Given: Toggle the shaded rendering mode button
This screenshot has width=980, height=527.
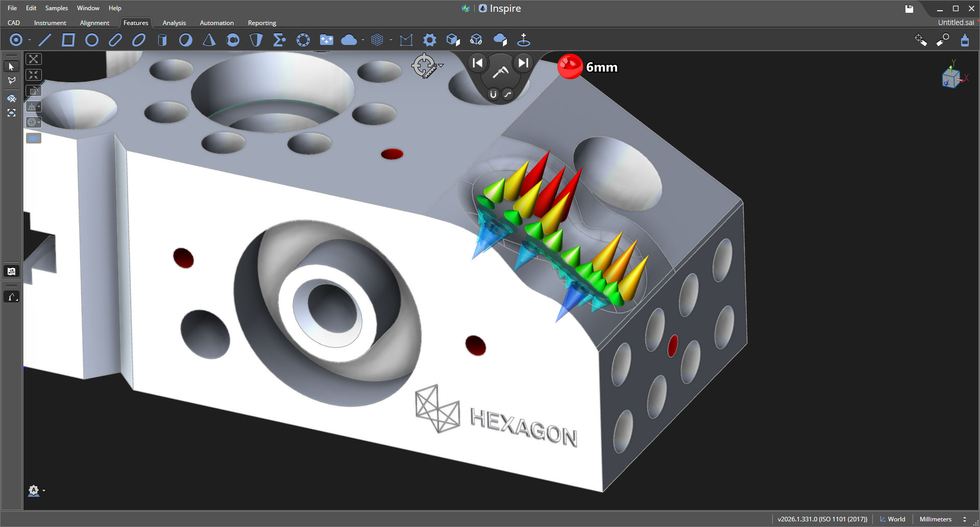Looking at the screenshot, I should point(34,91).
